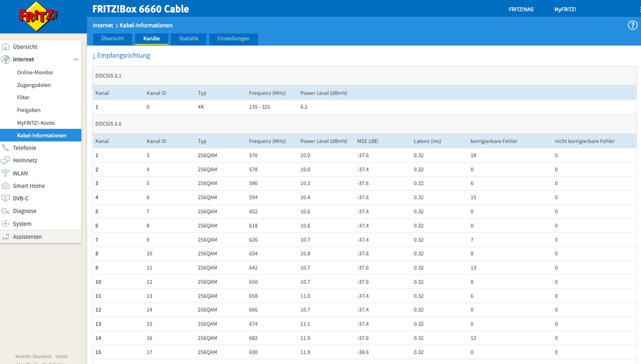Viewport: 641px width, 364px height.
Task: Open the Diagnose menu
Action: 24,211
